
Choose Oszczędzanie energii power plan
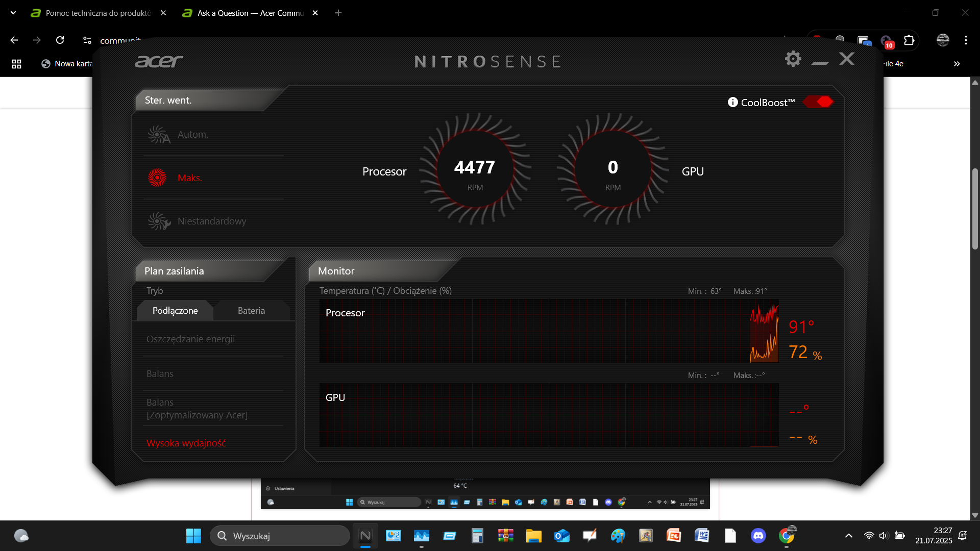(190, 339)
